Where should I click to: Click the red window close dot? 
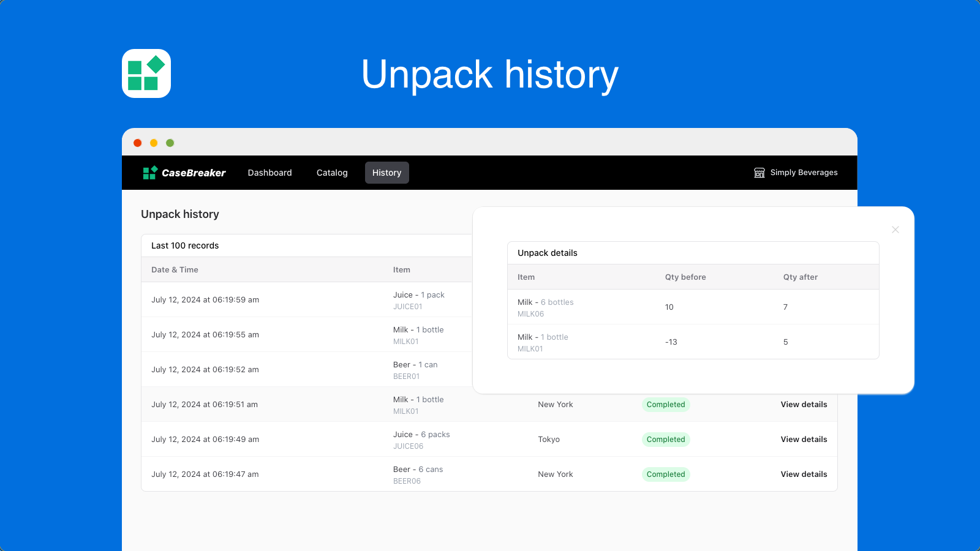(x=138, y=143)
